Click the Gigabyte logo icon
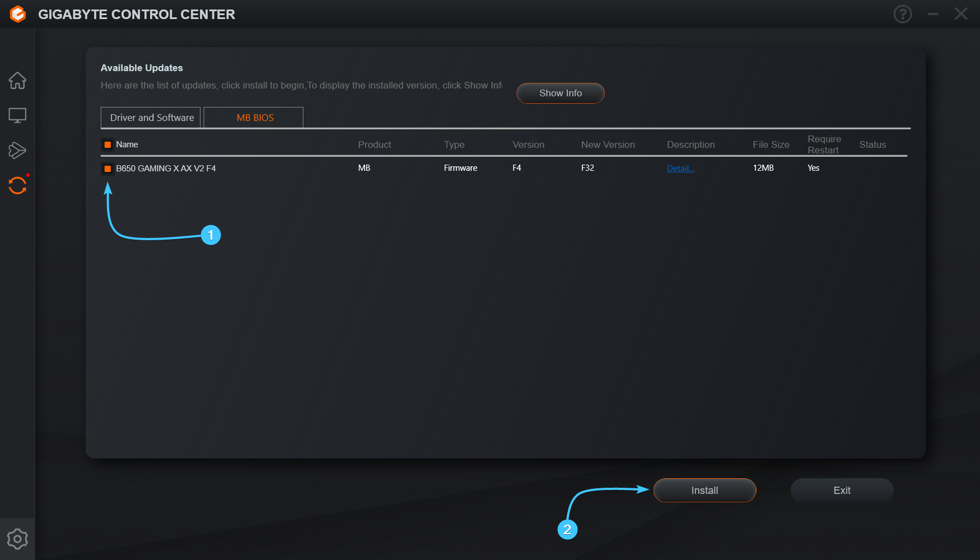The width and height of the screenshot is (980, 560). tap(18, 14)
